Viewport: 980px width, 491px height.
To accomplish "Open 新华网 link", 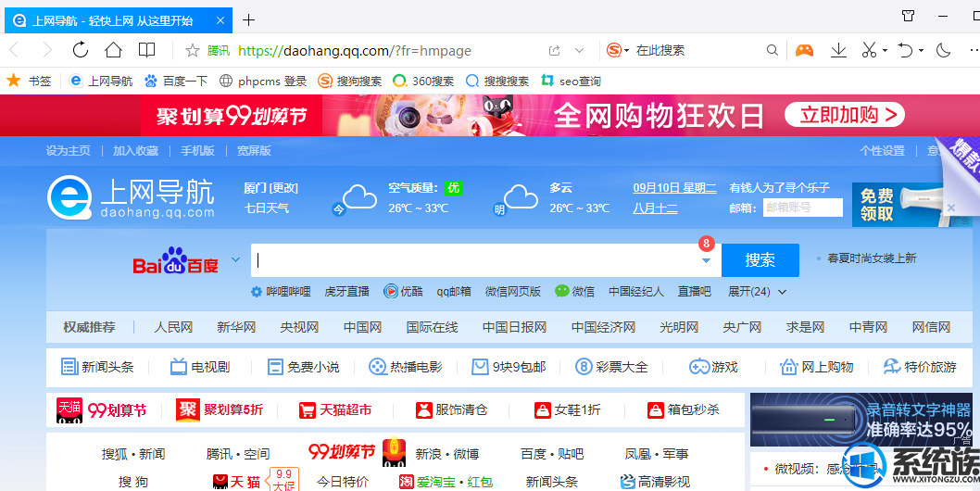I will pyautogui.click(x=236, y=327).
